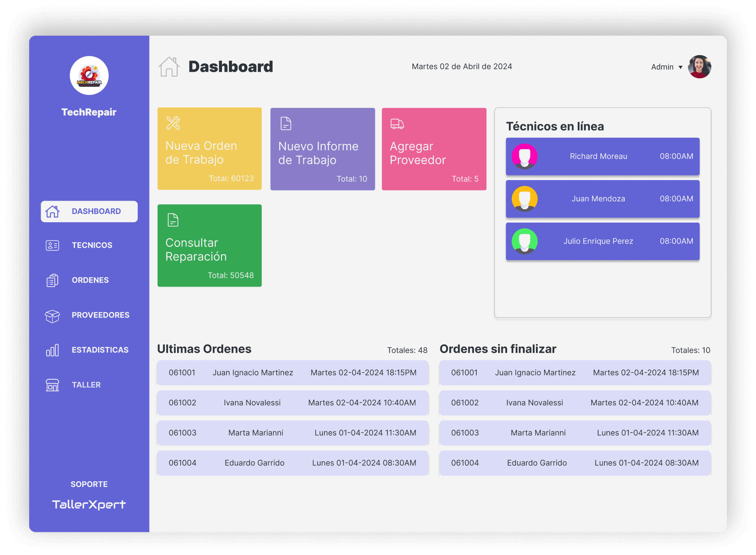Switch to the Dashboard sidebar item
756x555 pixels.
(x=89, y=211)
